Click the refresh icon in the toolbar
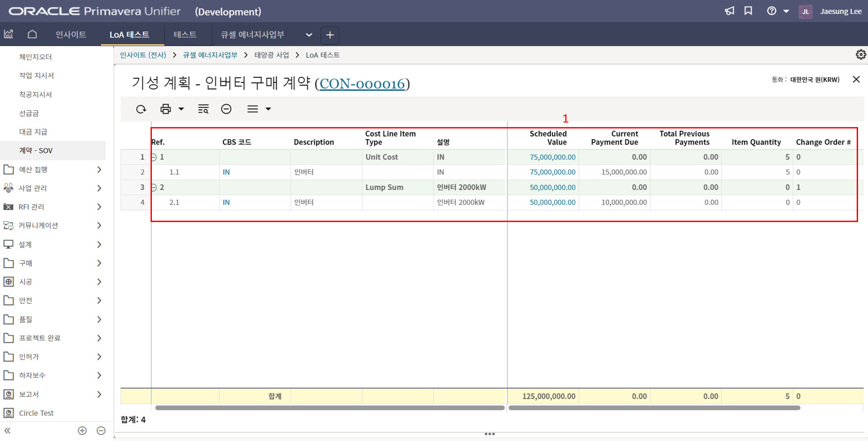 point(141,109)
